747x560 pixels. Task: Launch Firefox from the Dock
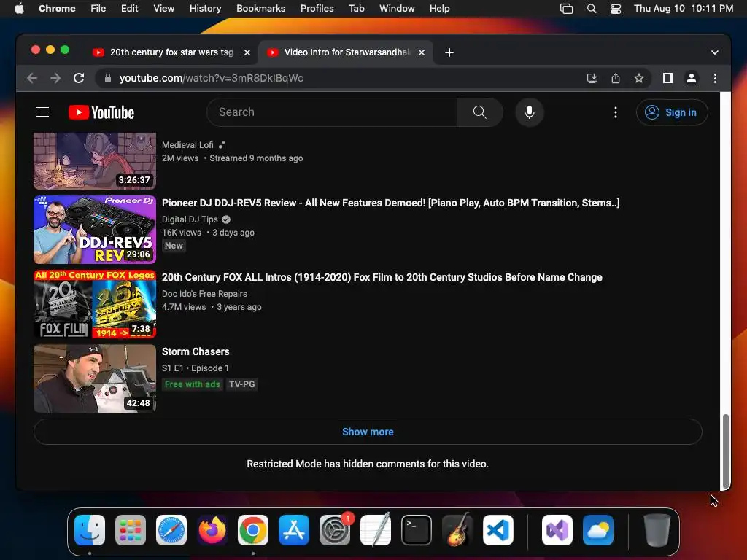(x=212, y=530)
